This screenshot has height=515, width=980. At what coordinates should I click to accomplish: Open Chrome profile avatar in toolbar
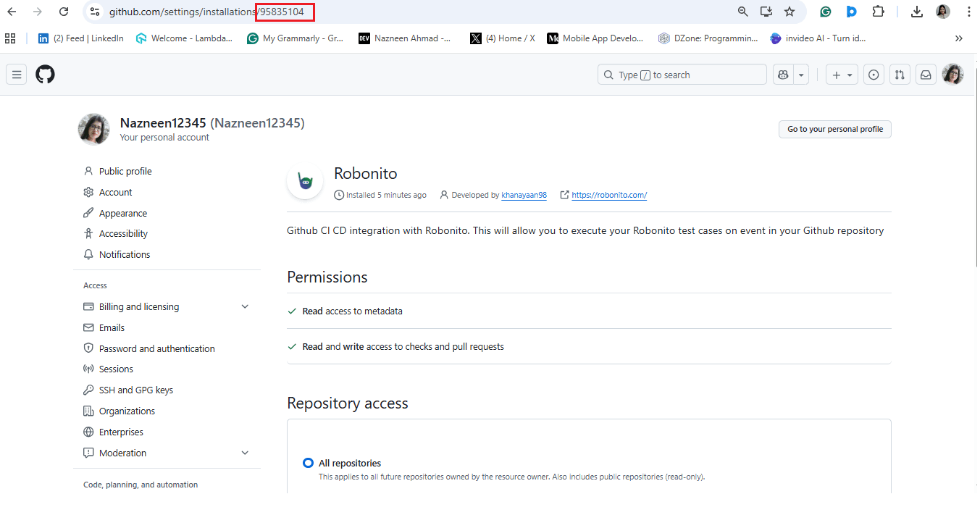click(942, 12)
